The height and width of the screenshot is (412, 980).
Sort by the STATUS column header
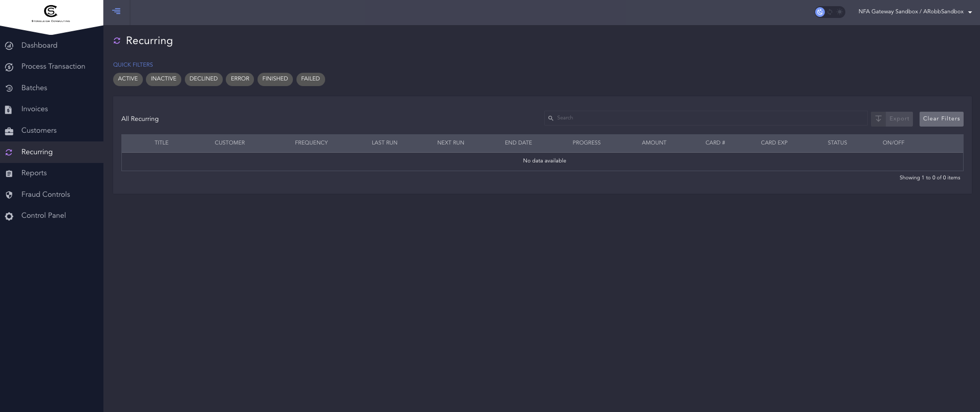point(837,143)
